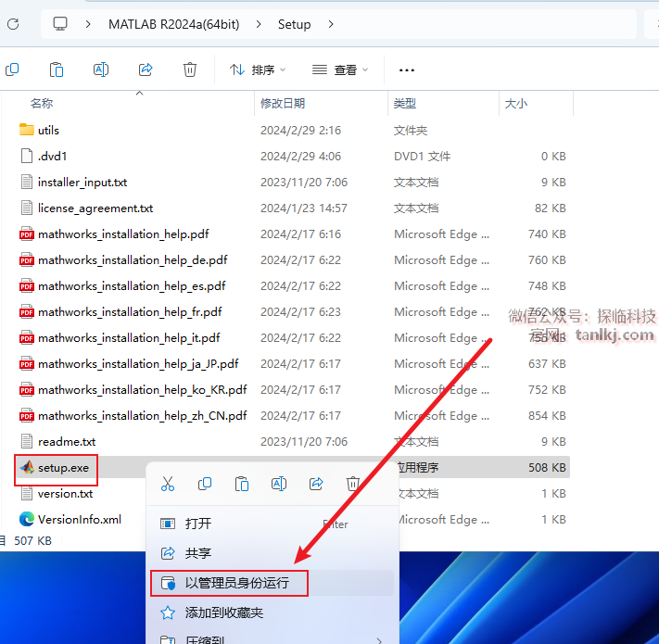Screen dimensions: 659x644
Task: Expand the chevron after MATLAB R2024a(64bit)
Action: [x=259, y=24]
